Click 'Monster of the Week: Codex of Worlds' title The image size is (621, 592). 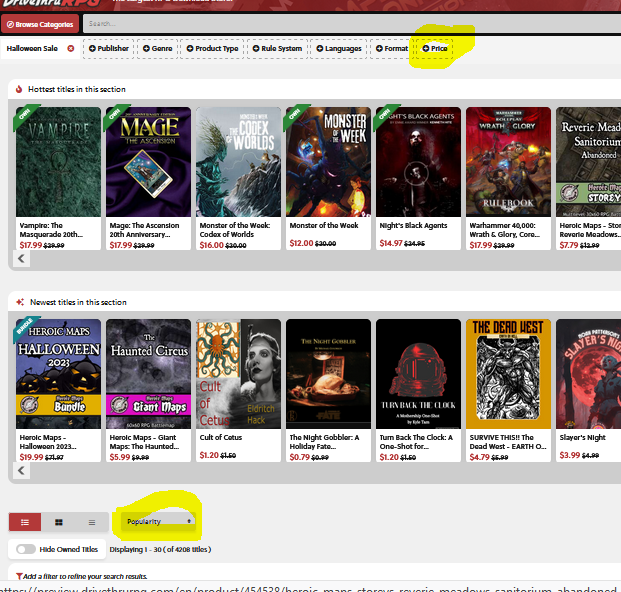(x=235, y=230)
